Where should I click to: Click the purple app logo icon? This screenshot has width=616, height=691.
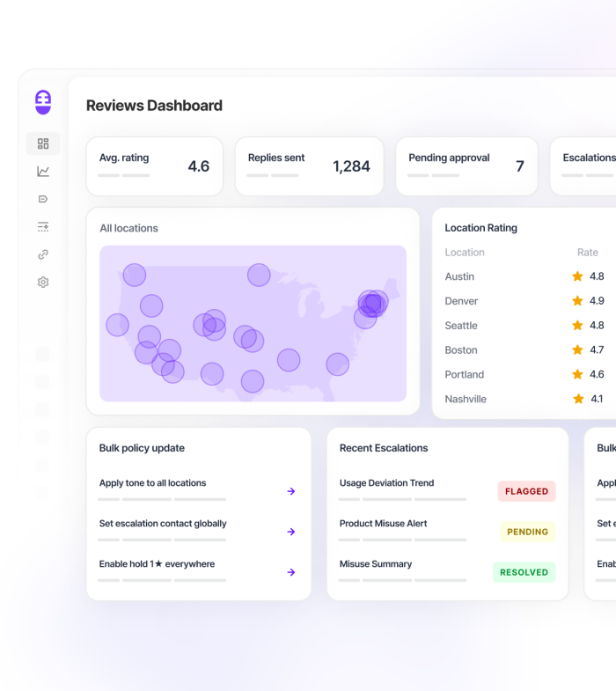(x=43, y=102)
